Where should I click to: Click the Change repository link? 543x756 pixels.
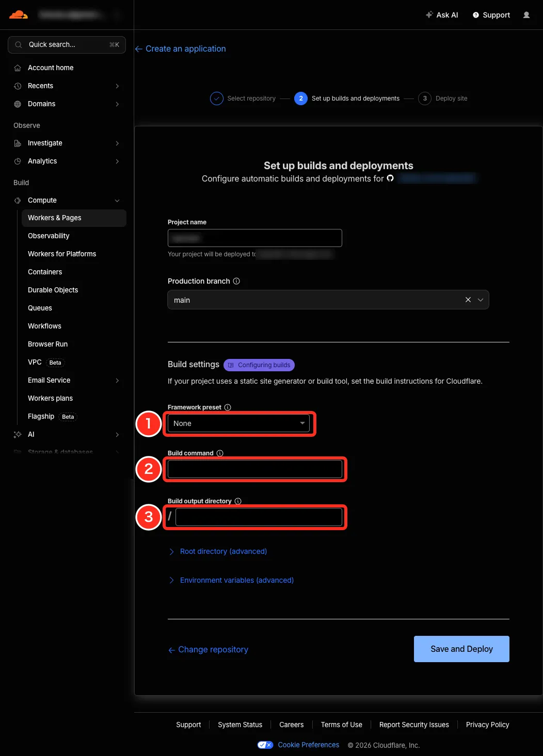(x=208, y=650)
